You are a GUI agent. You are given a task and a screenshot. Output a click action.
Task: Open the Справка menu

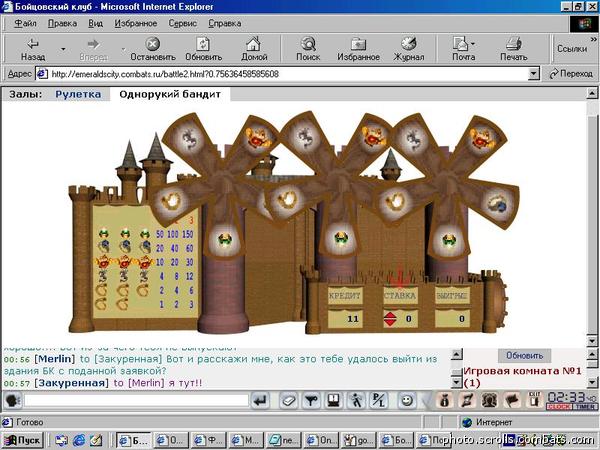point(225,23)
